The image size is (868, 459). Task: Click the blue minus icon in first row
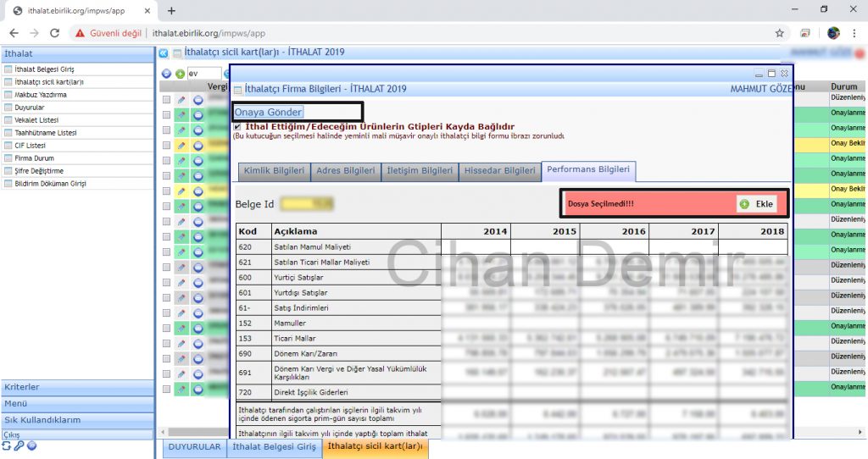tap(198, 100)
